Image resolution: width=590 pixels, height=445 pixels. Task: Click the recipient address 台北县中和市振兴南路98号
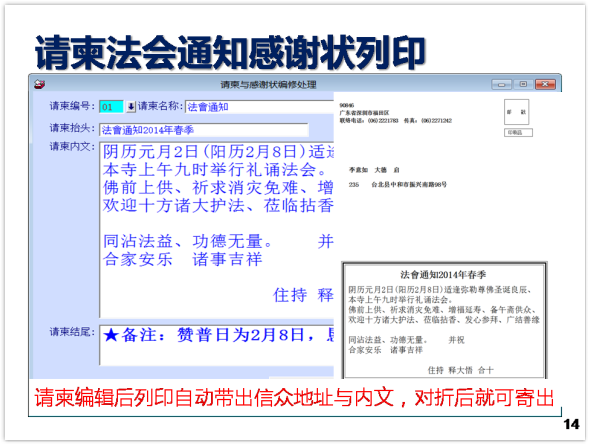409,185
